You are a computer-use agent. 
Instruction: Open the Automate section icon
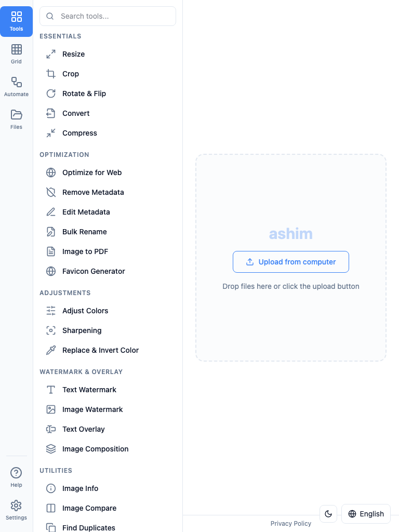tap(16, 82)
